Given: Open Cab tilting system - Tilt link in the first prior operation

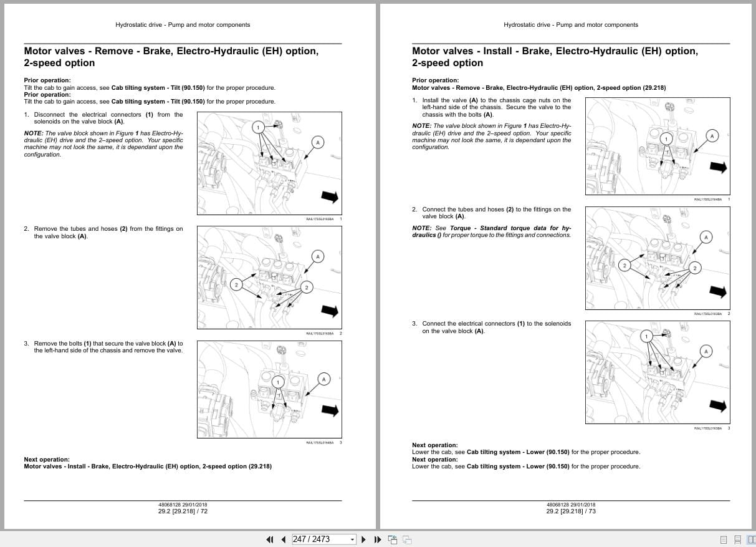Looking at the screenshot, I should (159, 87).
